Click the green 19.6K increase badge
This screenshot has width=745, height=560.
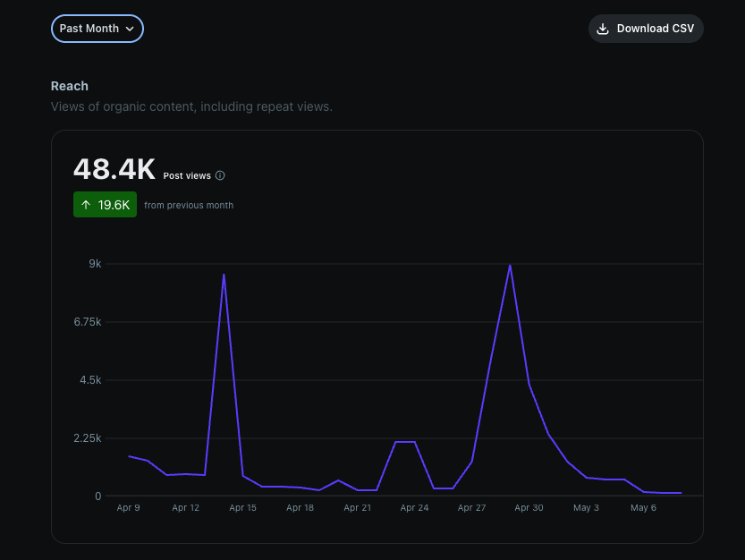click(x=105, y=205)
